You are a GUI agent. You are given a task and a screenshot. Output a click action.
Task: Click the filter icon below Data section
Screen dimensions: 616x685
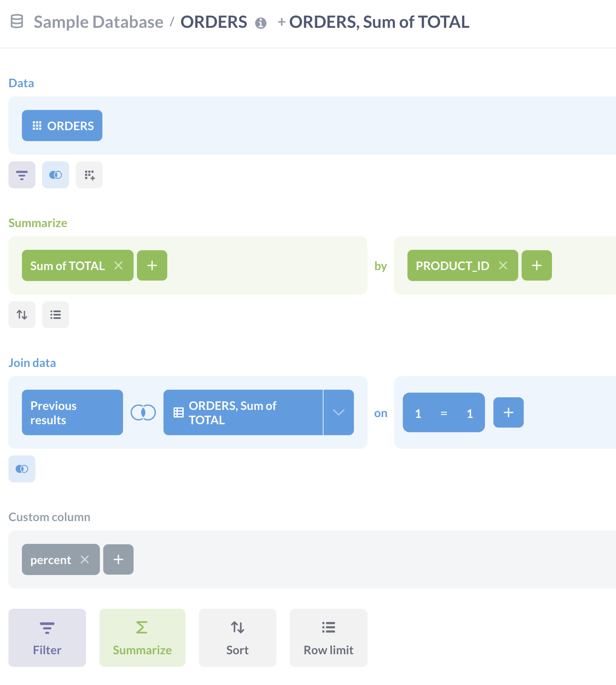22,175
